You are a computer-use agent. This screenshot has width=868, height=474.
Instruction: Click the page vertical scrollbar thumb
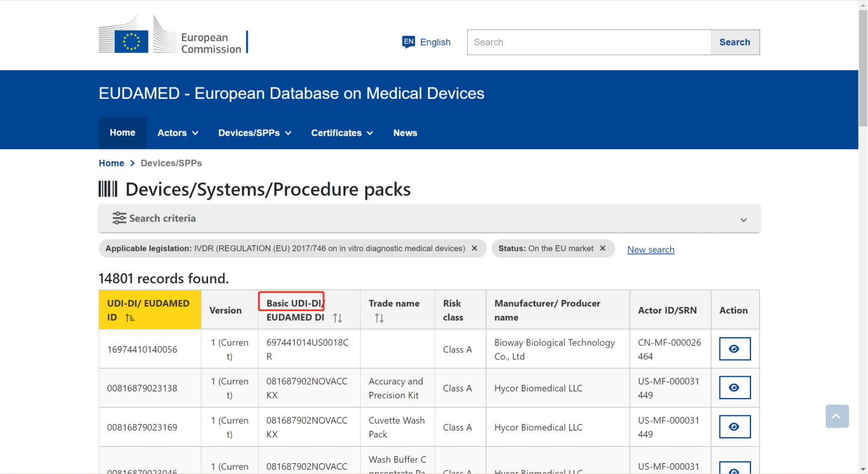pos(863,68)
